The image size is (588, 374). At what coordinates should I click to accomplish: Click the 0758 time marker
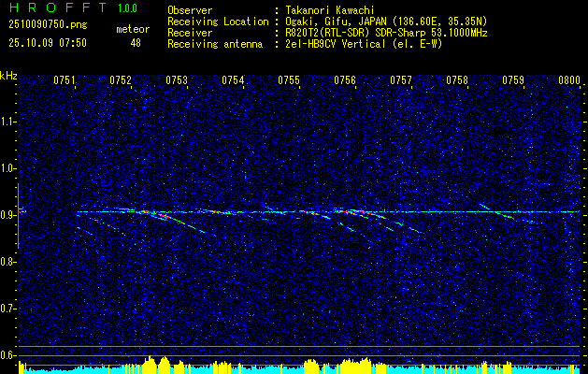tap(457, 80)
